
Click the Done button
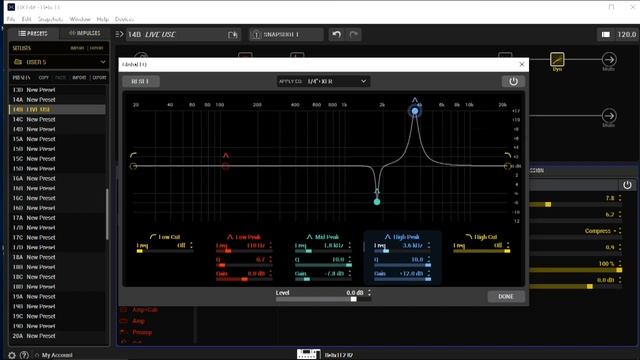click(506, 296)
